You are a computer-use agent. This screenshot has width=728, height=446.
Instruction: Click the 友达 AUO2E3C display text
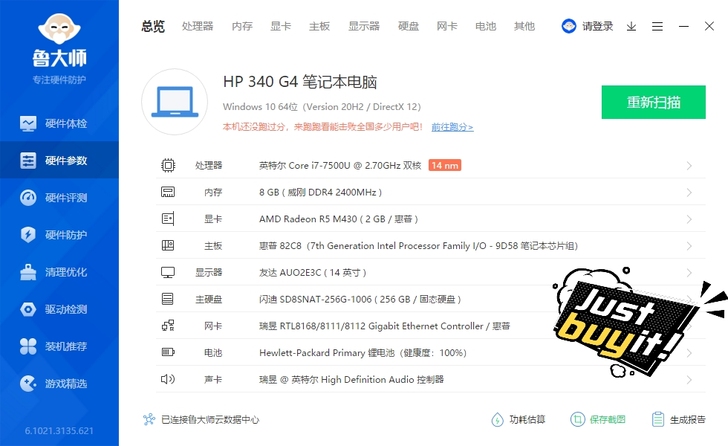point(312,272)
